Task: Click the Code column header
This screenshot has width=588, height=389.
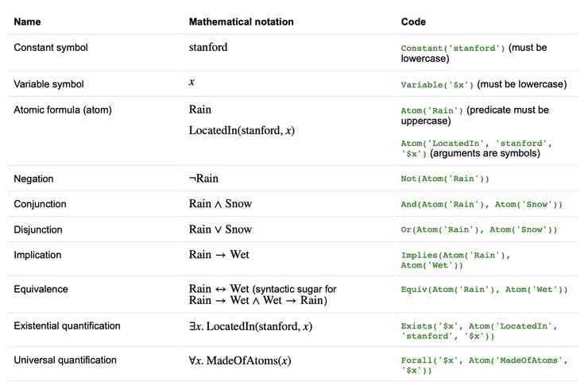Action: pos(413,21)
